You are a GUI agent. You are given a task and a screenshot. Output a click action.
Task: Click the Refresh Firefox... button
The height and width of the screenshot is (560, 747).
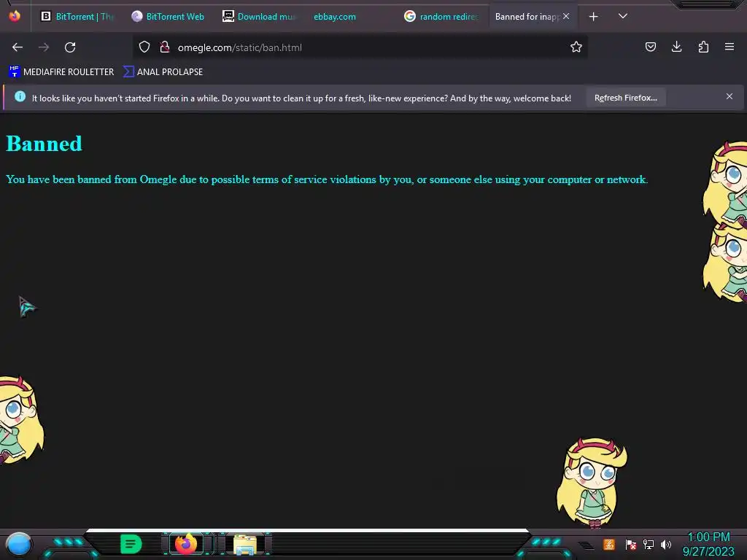click(x=625, y=98)
